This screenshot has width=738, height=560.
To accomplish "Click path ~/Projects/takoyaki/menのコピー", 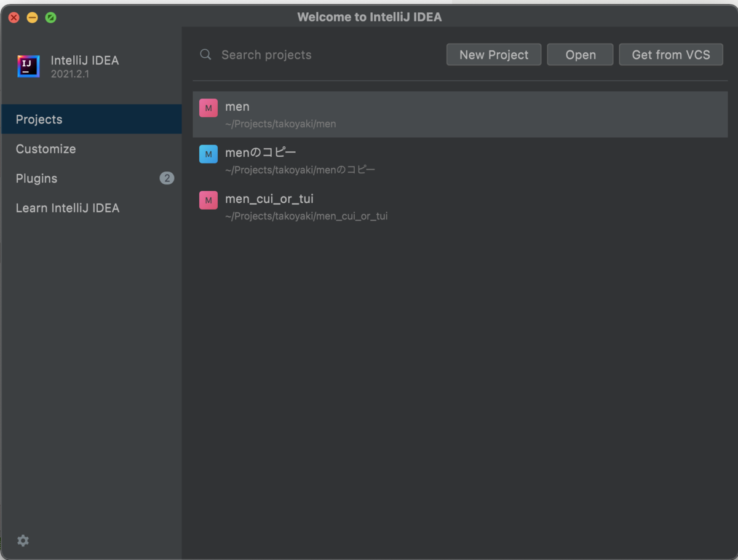I will click(300, 170).
